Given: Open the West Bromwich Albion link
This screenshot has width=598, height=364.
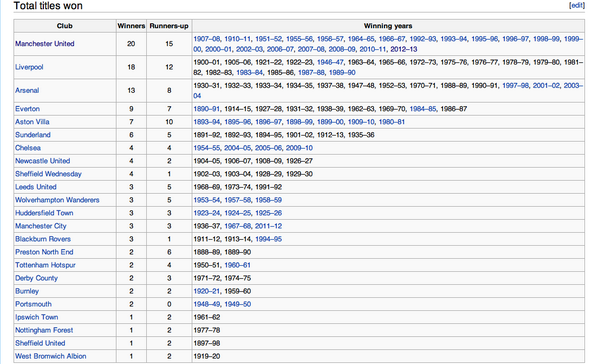Looking at the screenshot, I should click(51, 356).
